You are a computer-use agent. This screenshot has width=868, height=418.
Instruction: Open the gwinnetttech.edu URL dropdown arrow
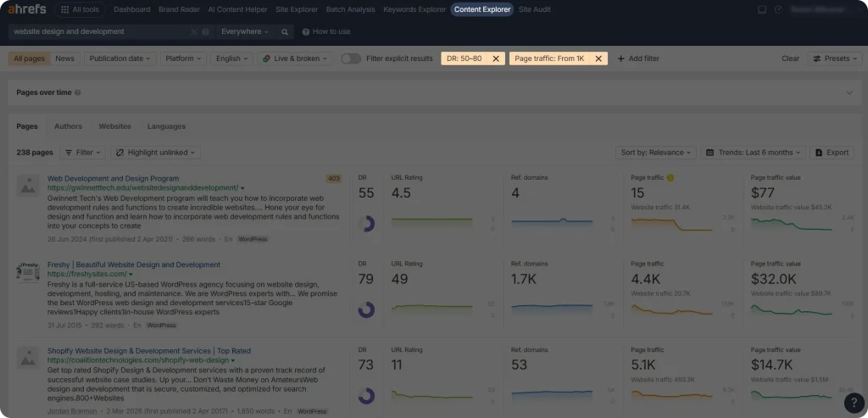click(242, 188)
